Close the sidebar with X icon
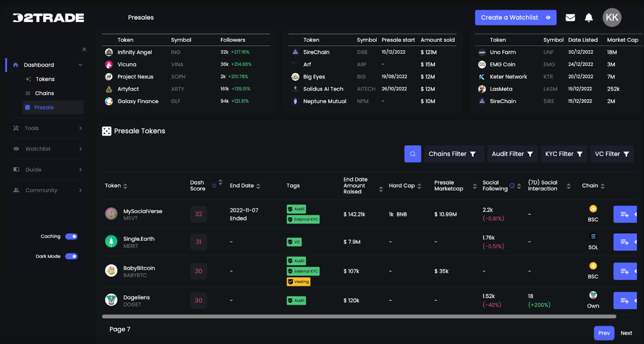The height and width of the screenshot is (344, 644). (84, 49)
